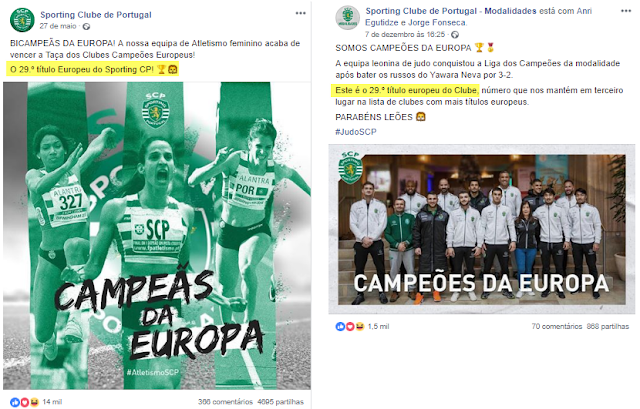
Task: Open the Campeões da Europa judo team photo
Action: point(482,229)
